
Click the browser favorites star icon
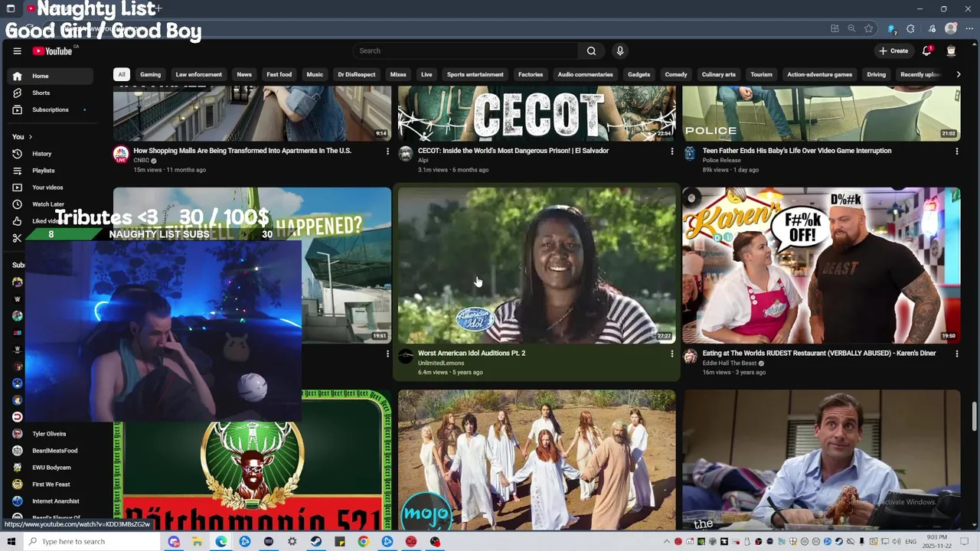[868, 29]
